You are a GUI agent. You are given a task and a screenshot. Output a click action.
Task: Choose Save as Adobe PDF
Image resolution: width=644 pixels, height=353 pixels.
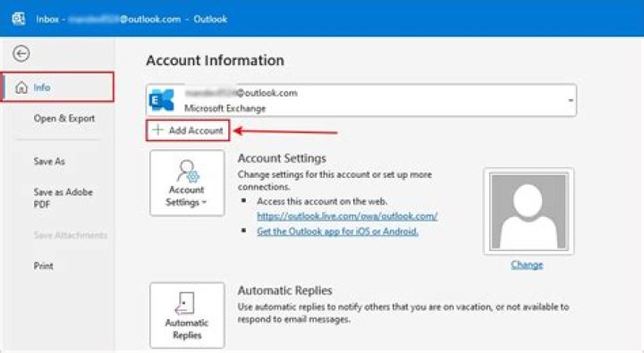pos(64,198)
